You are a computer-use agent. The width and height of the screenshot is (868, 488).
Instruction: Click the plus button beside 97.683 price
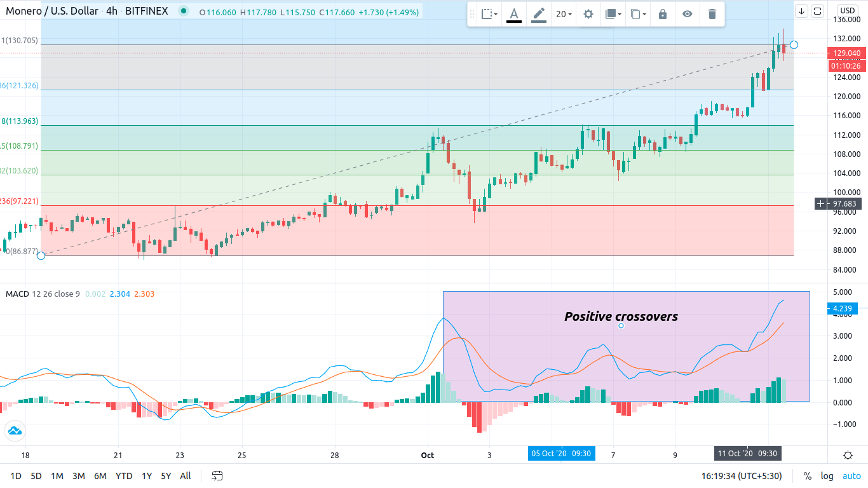(x=822, y=204)
